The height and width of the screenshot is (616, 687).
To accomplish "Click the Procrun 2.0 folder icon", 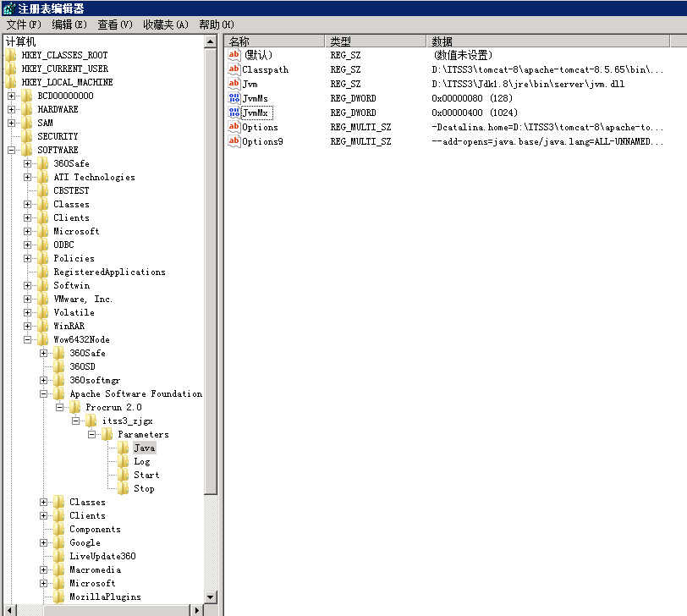I will pos(75,407).
